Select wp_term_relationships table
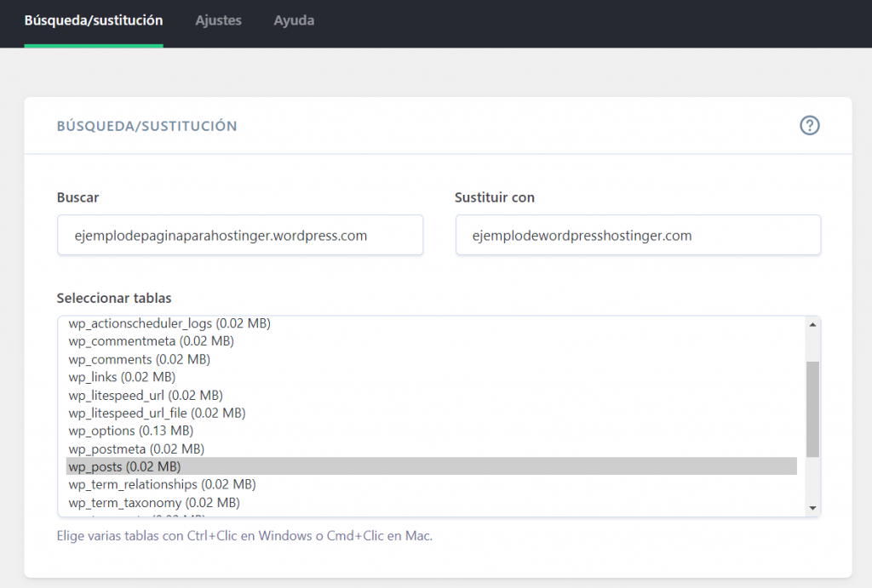Viewport: 872px width, 588px height. pos(162,484)
